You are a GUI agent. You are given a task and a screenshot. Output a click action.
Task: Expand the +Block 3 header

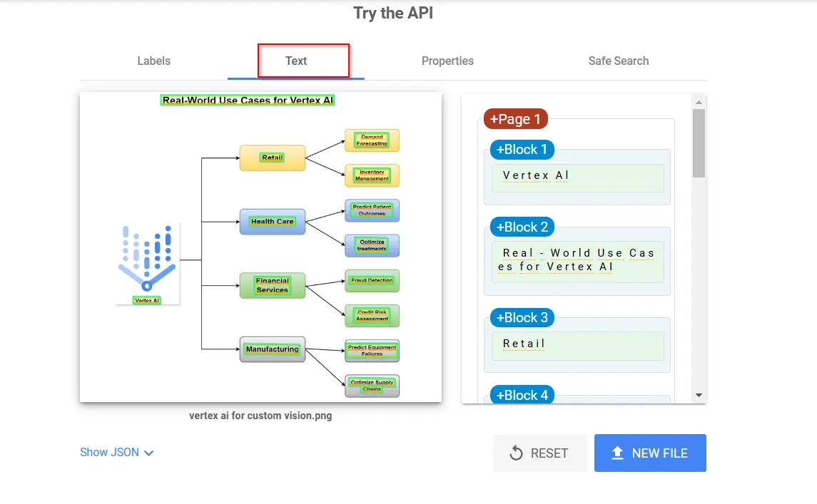pyautogui.click(x=522, y=318)
